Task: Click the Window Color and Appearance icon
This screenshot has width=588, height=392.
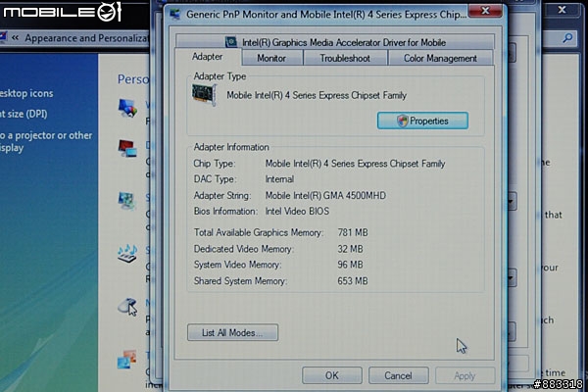Action: click(x=127, y=108)
